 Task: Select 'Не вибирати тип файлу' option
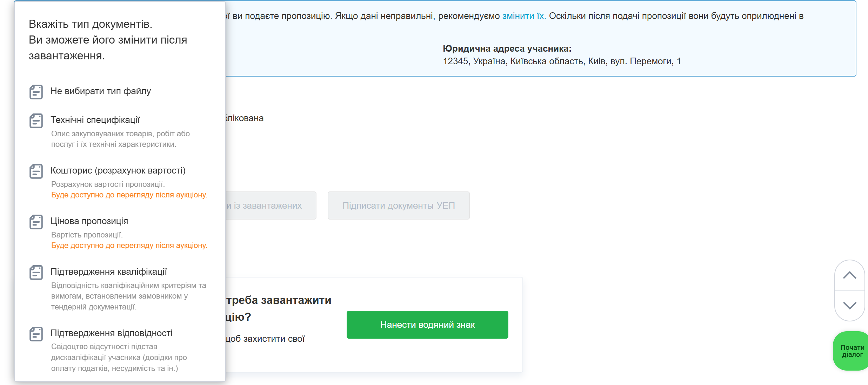101,91
